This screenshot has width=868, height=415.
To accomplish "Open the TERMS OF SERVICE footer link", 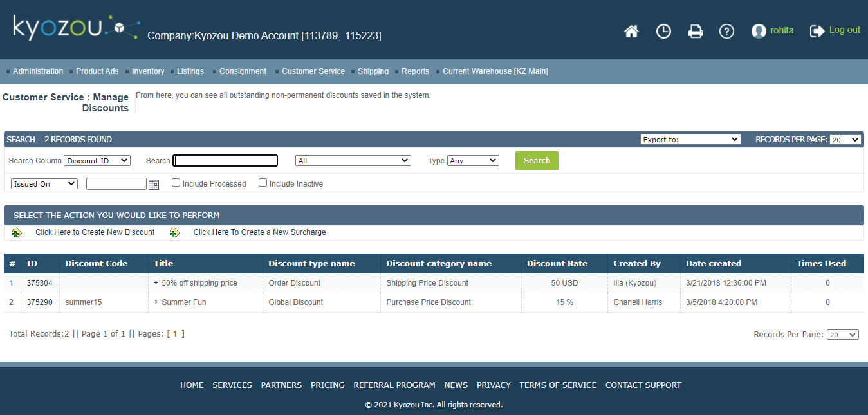I will [558, 385].
